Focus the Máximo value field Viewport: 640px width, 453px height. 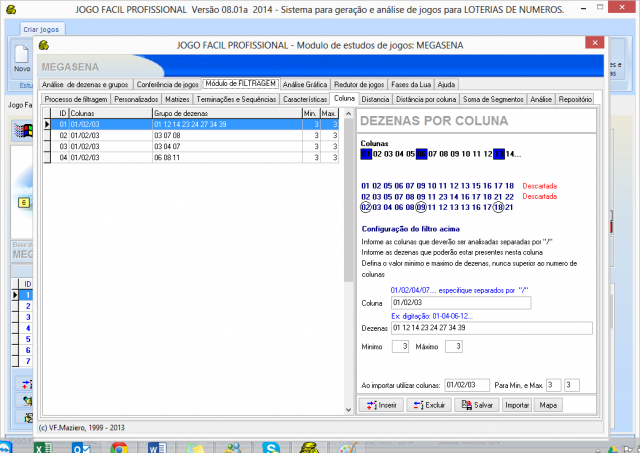point(453,346)
